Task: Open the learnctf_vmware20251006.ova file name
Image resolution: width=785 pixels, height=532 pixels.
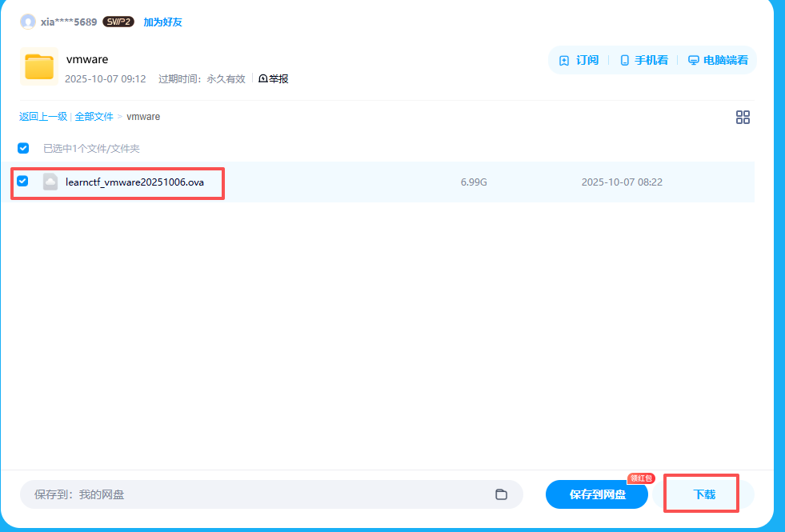Action: pyautogui.click(x=134, y=182)
